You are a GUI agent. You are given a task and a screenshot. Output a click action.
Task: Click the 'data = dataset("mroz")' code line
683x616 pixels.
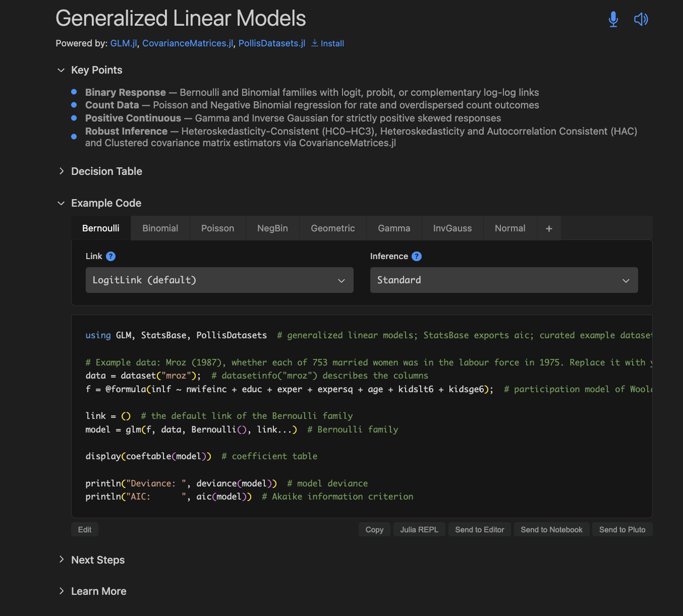[x=257, y=376]
